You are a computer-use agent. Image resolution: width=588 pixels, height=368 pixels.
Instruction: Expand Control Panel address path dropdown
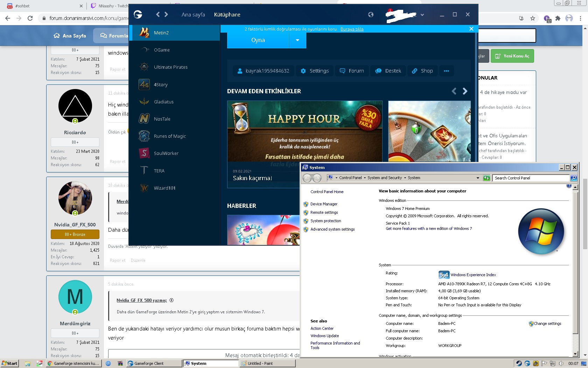[x=478, y=178]
